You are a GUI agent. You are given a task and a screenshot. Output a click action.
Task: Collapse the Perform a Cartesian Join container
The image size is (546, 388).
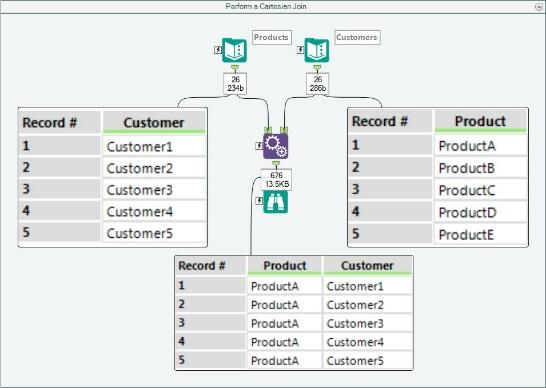[x=539, y=7]
